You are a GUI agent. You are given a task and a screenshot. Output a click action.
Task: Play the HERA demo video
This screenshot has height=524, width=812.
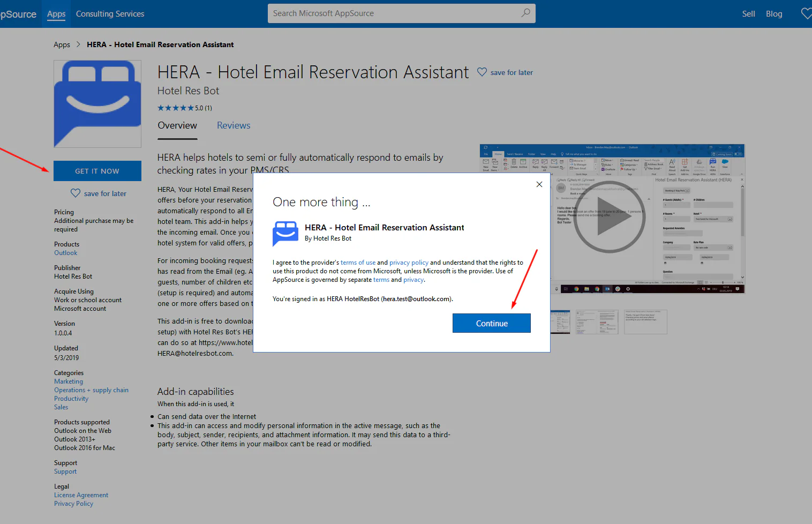point(610,217)
